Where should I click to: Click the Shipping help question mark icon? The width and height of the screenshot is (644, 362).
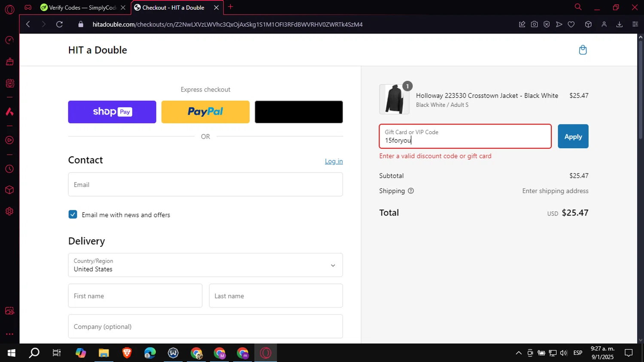click(x=411, y=191)
